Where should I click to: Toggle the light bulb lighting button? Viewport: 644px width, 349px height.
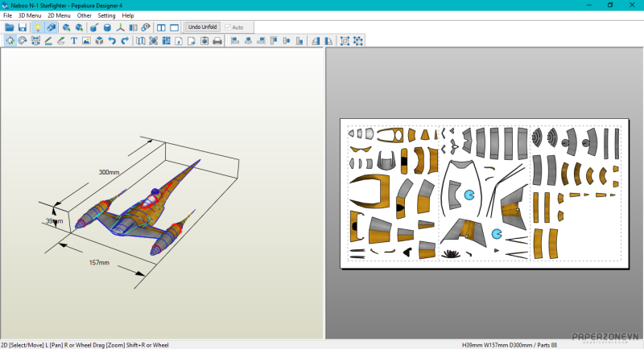(x=37, y=27)
